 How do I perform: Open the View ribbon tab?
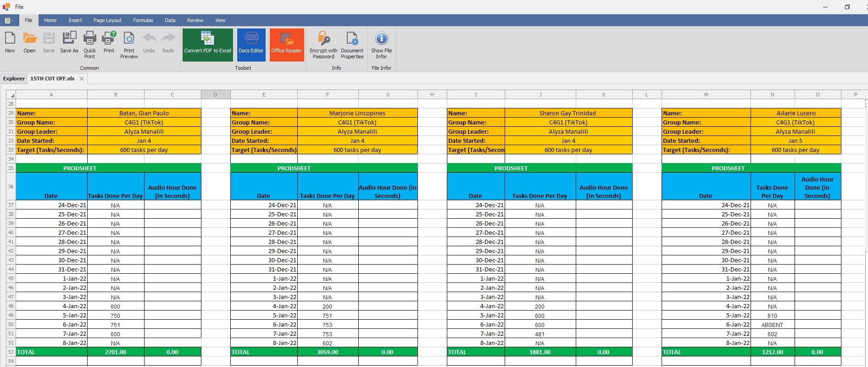pyautogui.click(x=220, y=20)
